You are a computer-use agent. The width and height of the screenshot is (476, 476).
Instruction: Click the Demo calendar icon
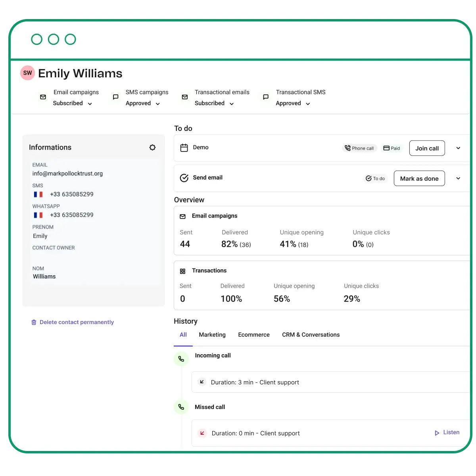(184, 147)
